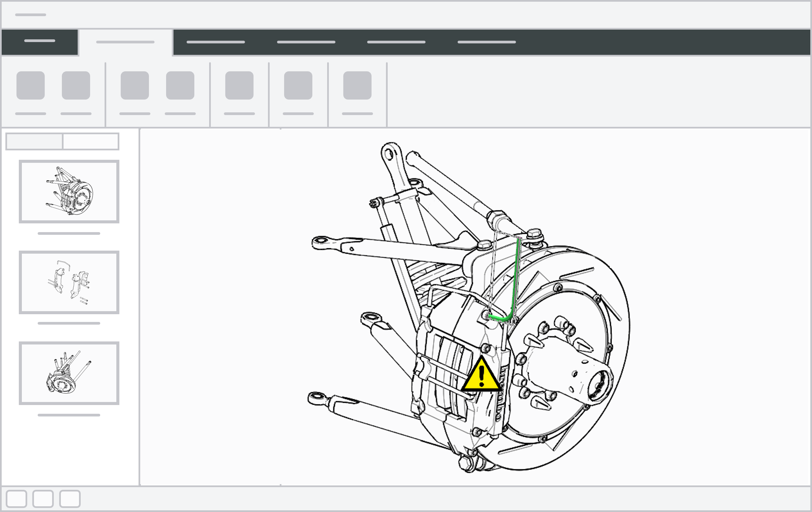
Task: Click the second ribbon tool icon
Action: point(76,85)
